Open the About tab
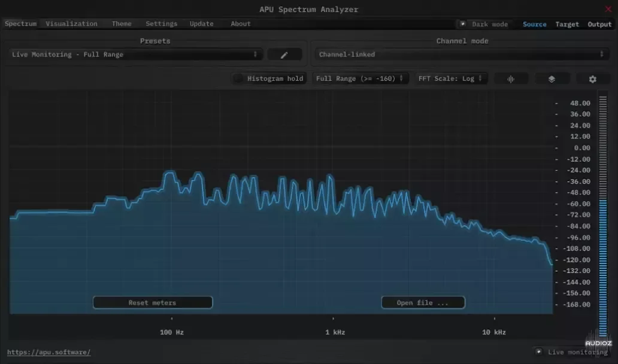Viewport: 618px width, 364px height. pos(240,23)
